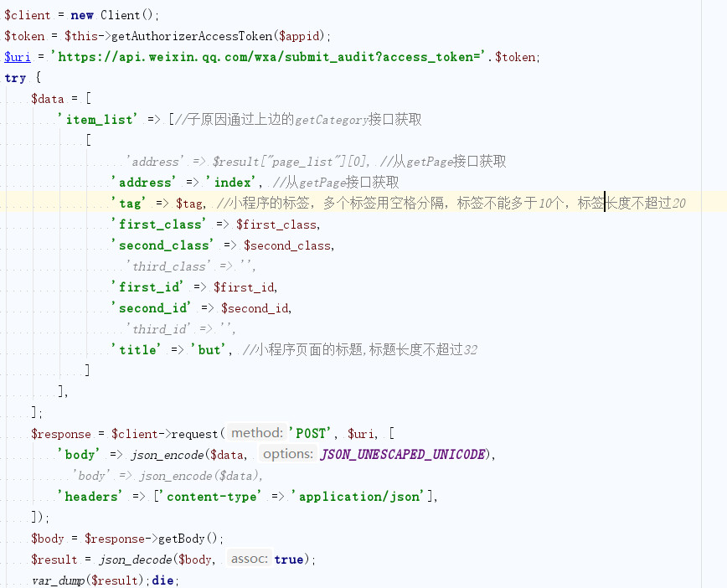Click the 'POST' method string
Screen dimensions: 727x588
pyautogui.click(x=310, y=434)
